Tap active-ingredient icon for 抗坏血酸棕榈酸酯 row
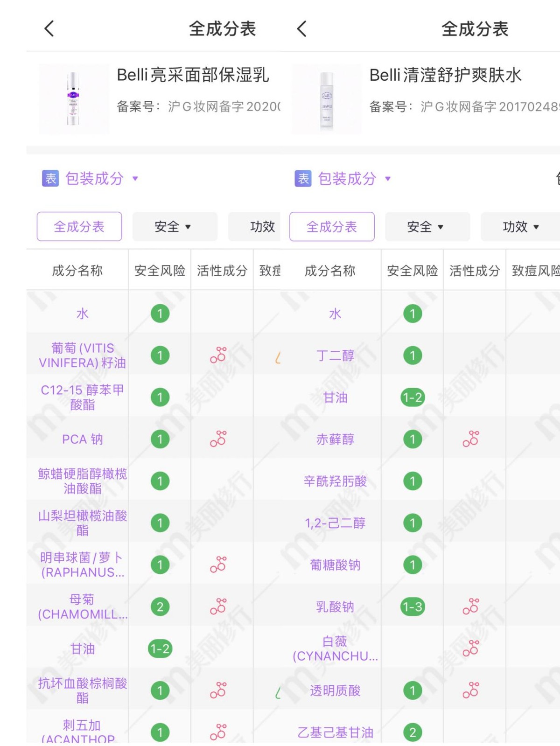This screenshot has width=560, height=746. (x=218, y=690)
